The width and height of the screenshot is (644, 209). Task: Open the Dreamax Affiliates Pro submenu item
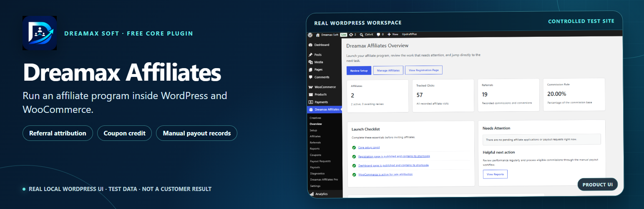(x=324, y=179)
